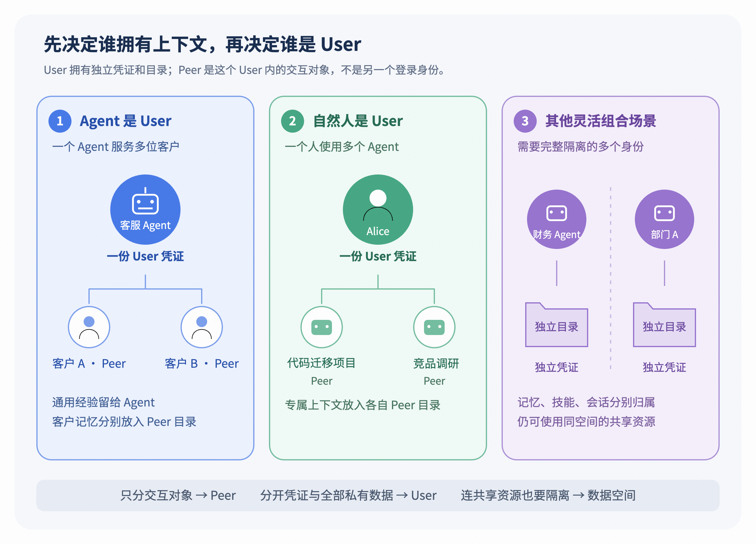Click the text 通用经验留给 Agent
The image size is (756, 544).
point(103,403)
